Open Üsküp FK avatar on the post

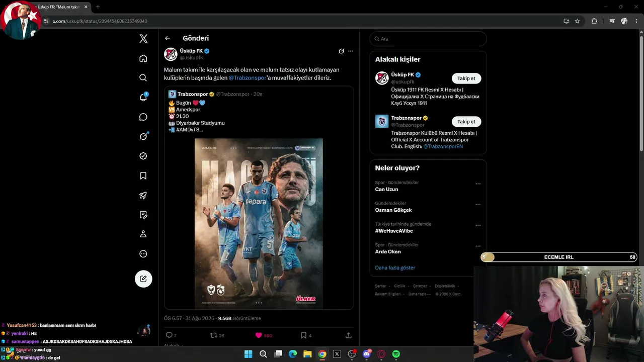click(x=171, y=54)
